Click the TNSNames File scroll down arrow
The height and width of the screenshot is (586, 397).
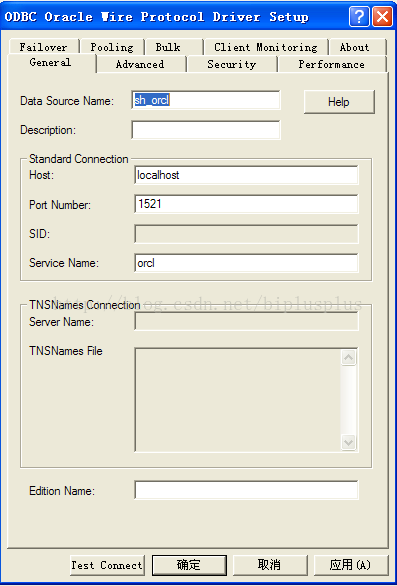pos(349,443)
